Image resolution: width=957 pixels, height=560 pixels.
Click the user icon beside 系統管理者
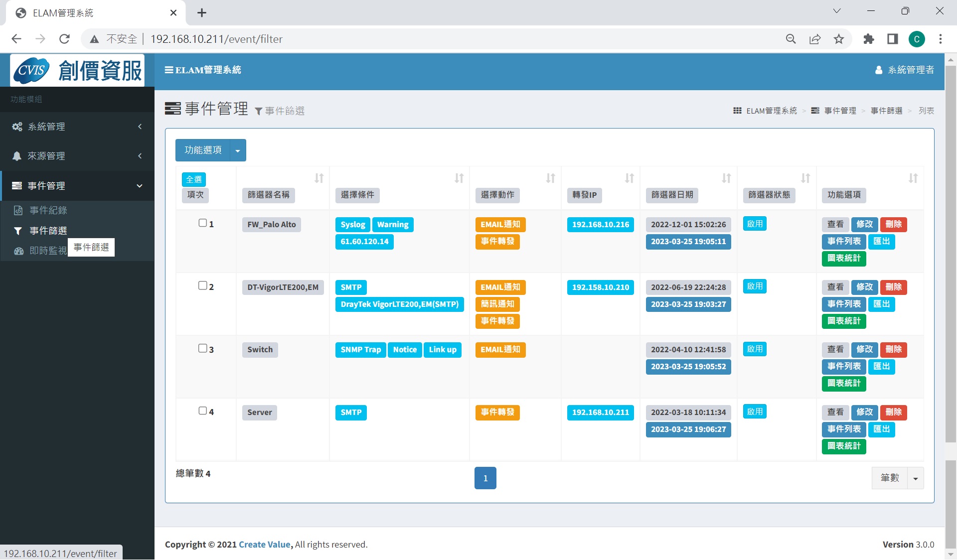878,70
